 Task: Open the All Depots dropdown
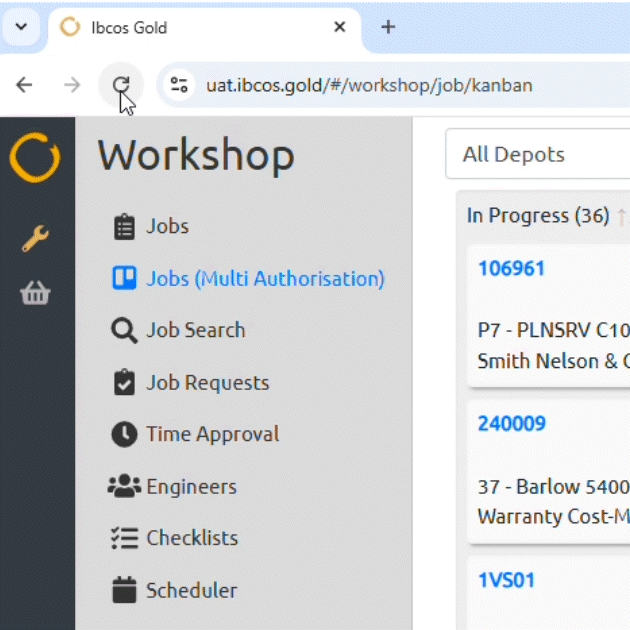tap(538, 154)
